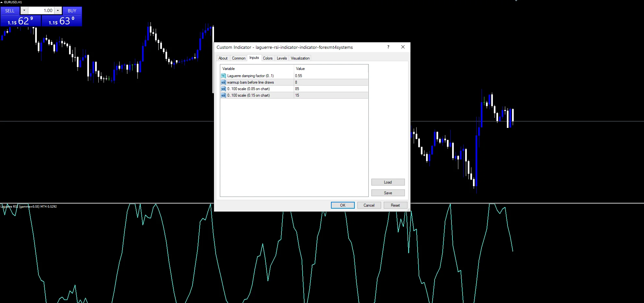This screenshot has width=644, height=303.
Task: Decrease lot volume with the down arrow
Action: [x=24, y=10]
